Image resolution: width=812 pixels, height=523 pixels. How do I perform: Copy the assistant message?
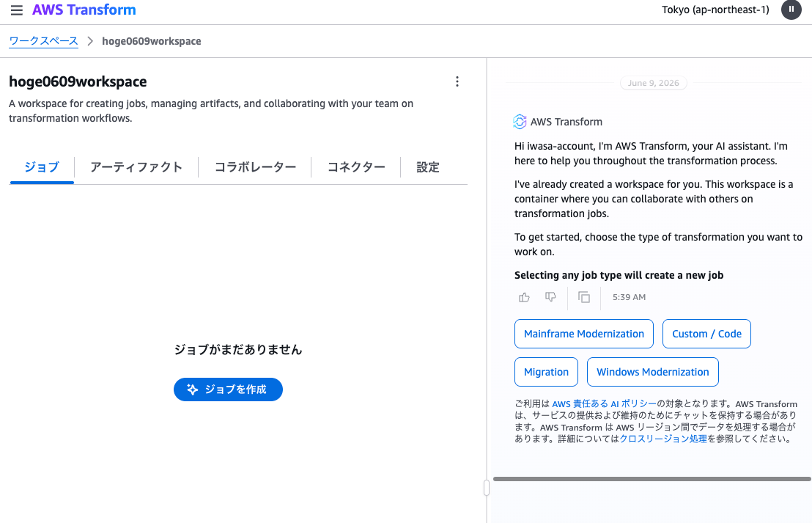click(x=583, y=297)
